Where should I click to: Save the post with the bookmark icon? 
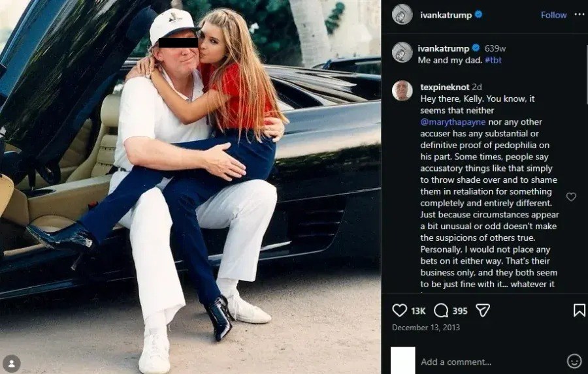click(579, 310)
